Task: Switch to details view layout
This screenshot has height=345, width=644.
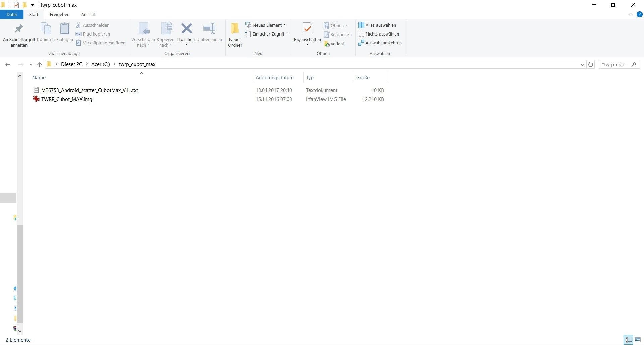Action: [629, 340]
